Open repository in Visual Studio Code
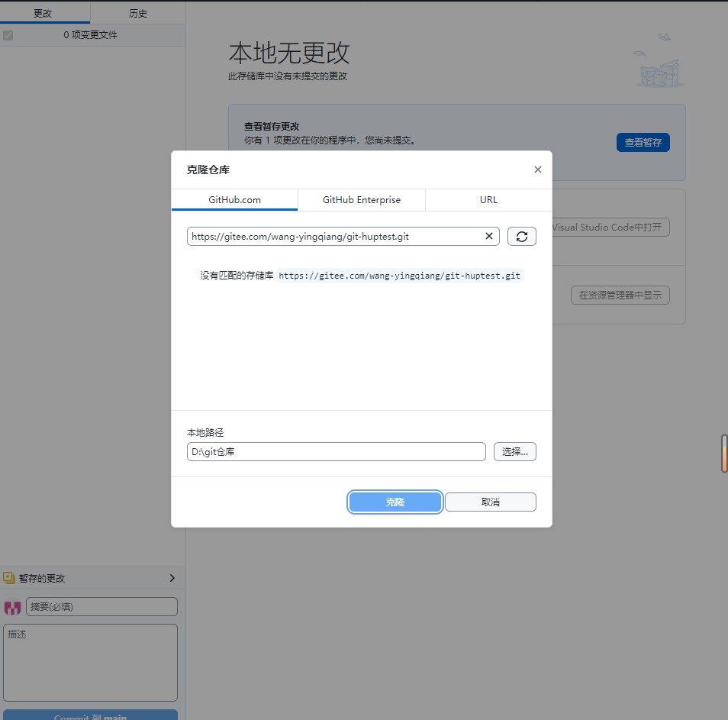728x720 pixels. pyautogui.click(x=607, y=227)
